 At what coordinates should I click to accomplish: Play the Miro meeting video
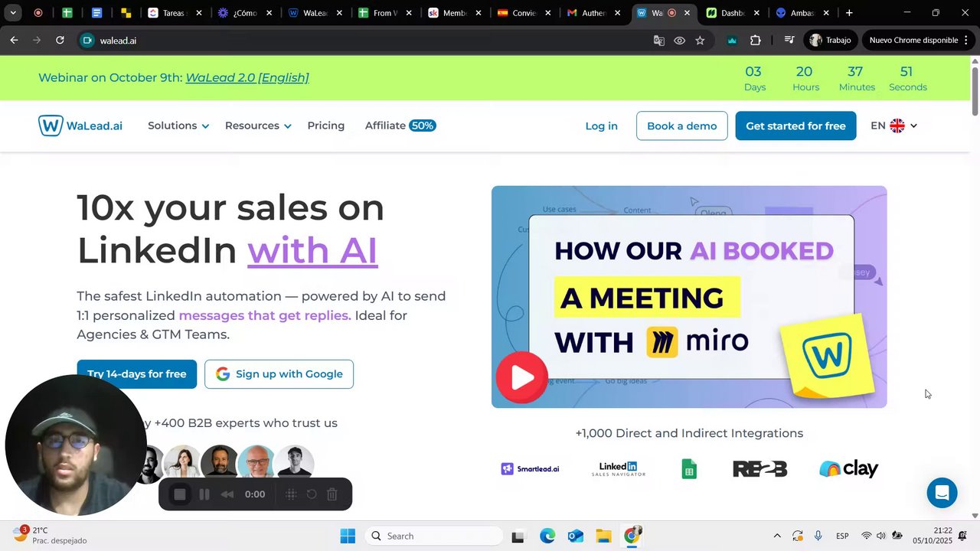click(521, 377)
